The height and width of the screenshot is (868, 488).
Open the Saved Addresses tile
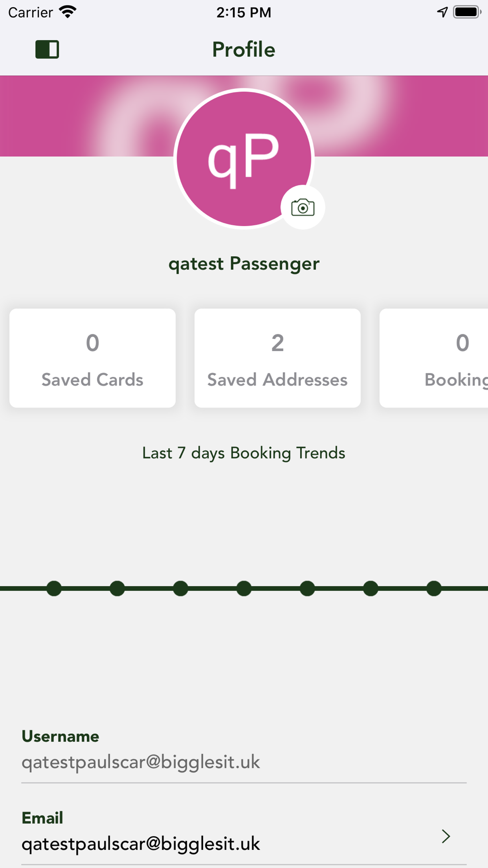(x=277, y=358)
